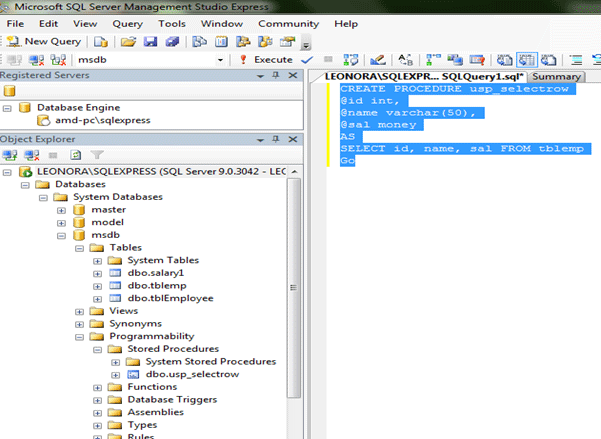Select Results to Text option
The height and width of the screenshot is (439, 601).
pyautogui.click(x=504, y=60)
